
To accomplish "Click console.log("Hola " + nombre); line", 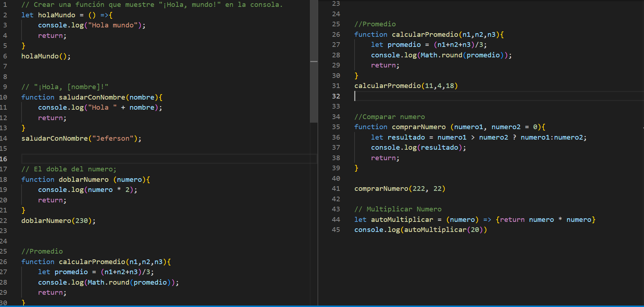I will pyautogui.click(x=100, y=108).
